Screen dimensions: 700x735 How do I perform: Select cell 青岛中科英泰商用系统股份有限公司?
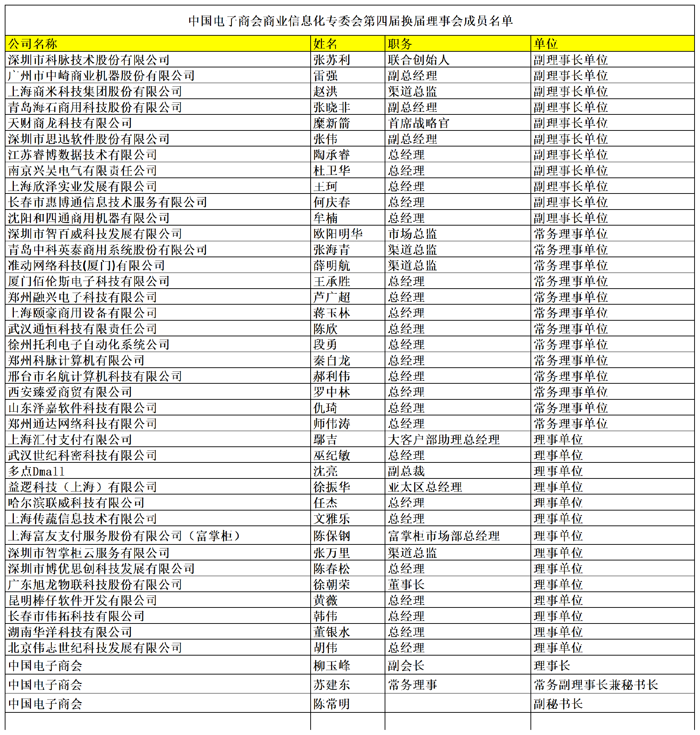pos(158,250)
